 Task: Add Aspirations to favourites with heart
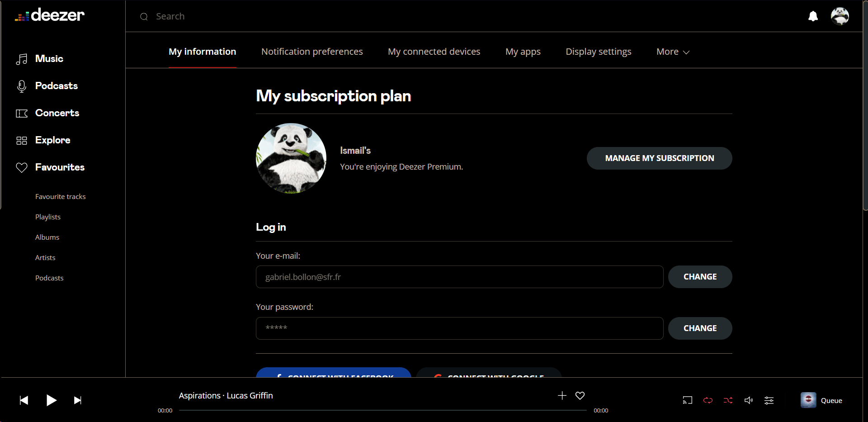point(580,396)
